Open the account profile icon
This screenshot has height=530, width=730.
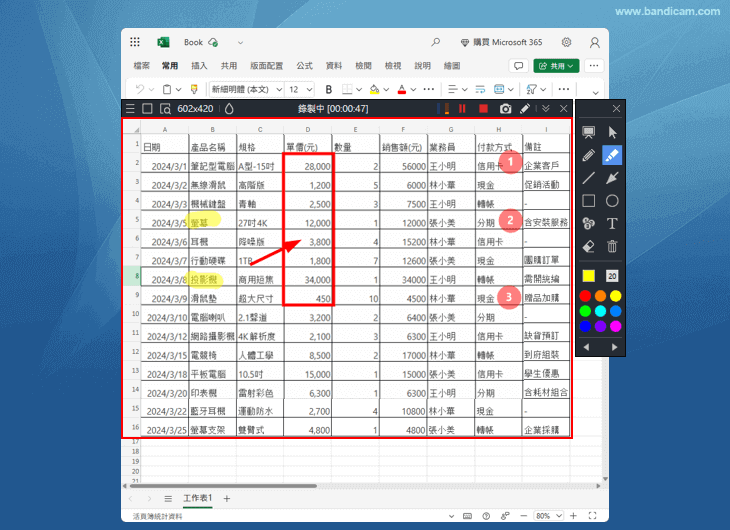tap(595, 43)
